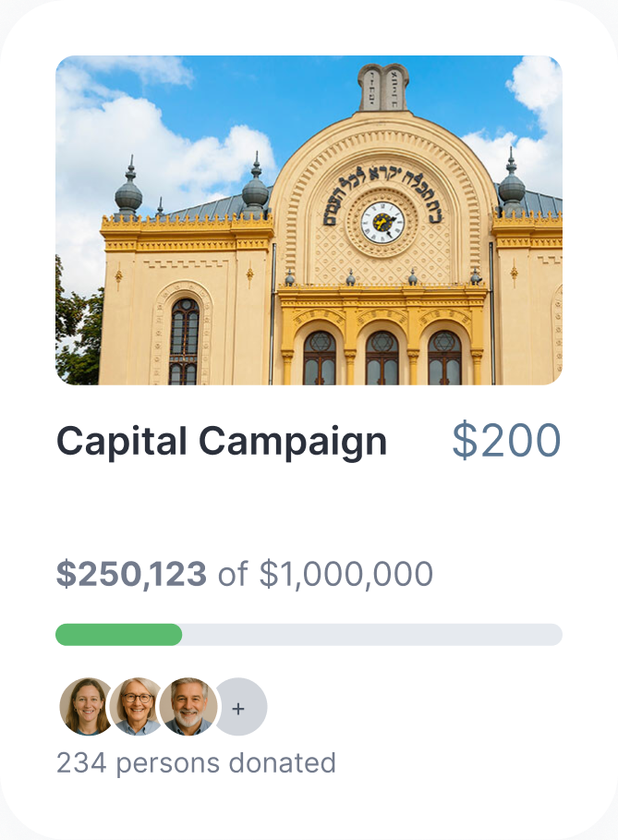Open the Capital Campaign title

point(222,442)
